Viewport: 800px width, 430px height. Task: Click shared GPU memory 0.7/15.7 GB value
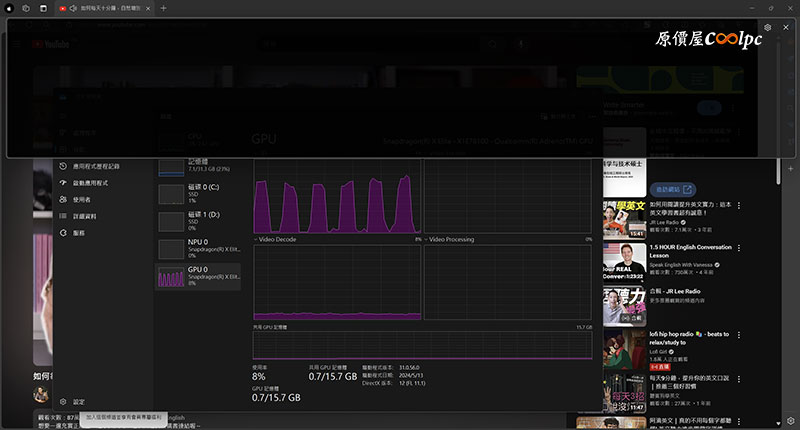tap(333, 376)
